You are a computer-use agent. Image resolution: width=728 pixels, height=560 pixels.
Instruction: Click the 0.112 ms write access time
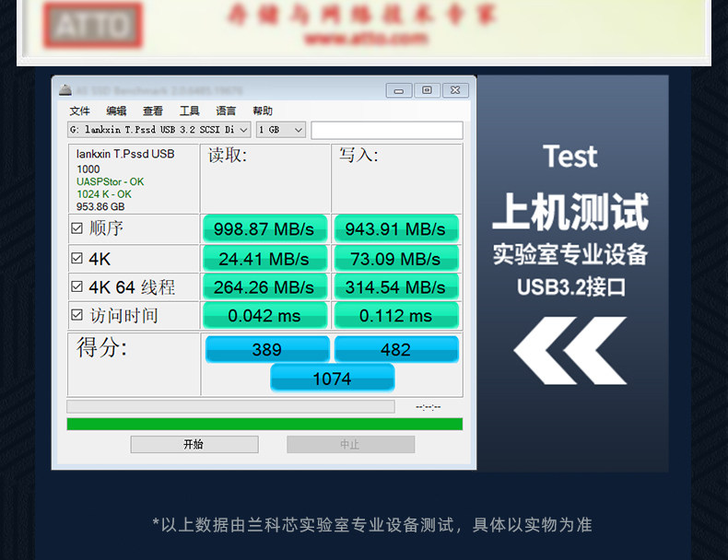[396, 316]
